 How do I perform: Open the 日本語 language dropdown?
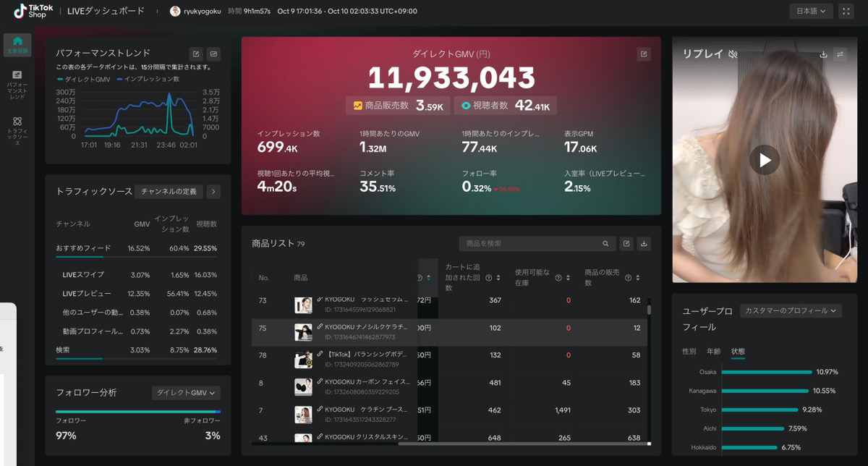[x=811, y=12]
